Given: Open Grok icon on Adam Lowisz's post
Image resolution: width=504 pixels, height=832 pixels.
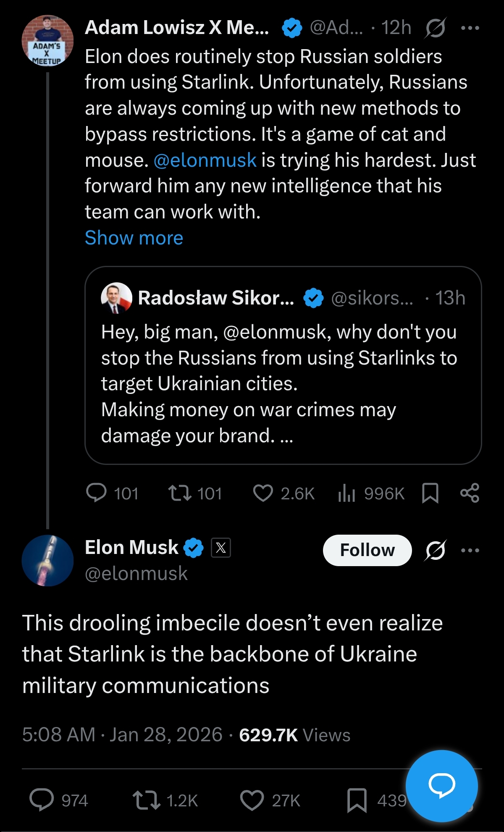Looking at the screenshot, I should (x=435, y=29).
